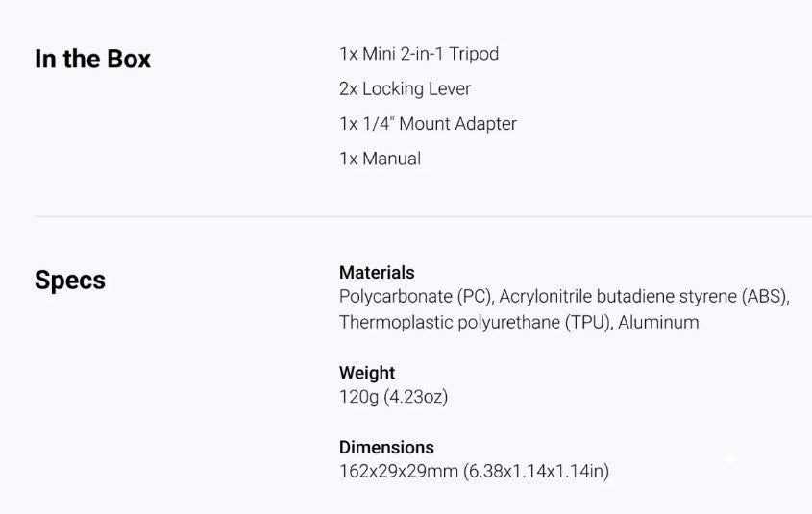812x514 pixels.
Task: Select the "2x Locking Lever" line
Action: click(405, 88)
